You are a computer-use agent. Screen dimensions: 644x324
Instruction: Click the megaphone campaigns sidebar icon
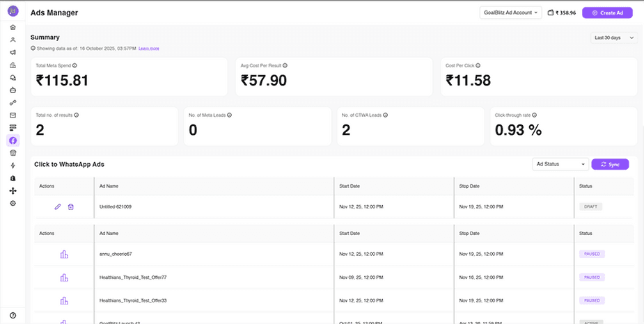(x=13, y=52)
